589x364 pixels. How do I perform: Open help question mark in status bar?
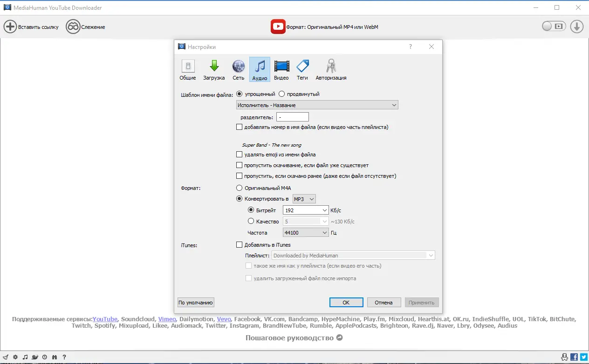[64, 357]
